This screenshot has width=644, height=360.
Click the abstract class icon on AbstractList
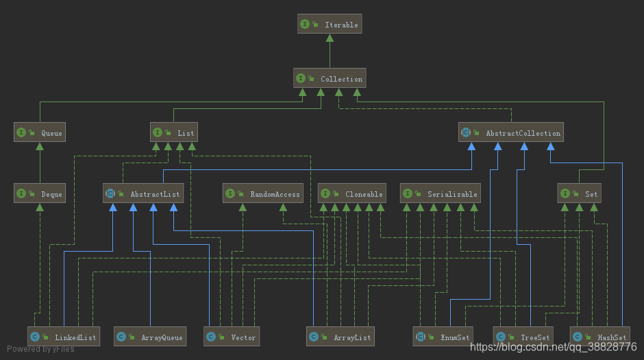click(110, 193)
